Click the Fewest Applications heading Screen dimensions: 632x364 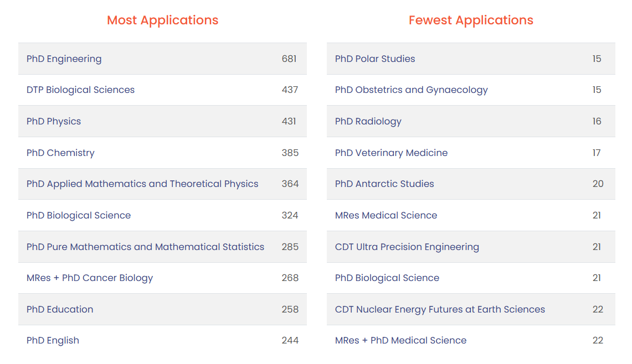point(471,20)
